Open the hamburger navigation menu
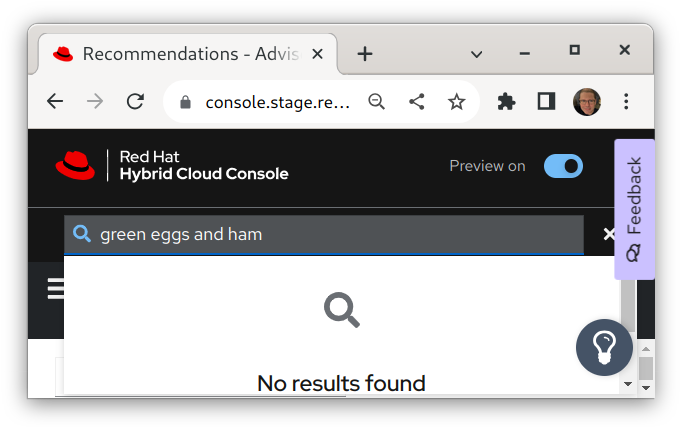Screen dimensions: 680x427 tap(56, 289)
